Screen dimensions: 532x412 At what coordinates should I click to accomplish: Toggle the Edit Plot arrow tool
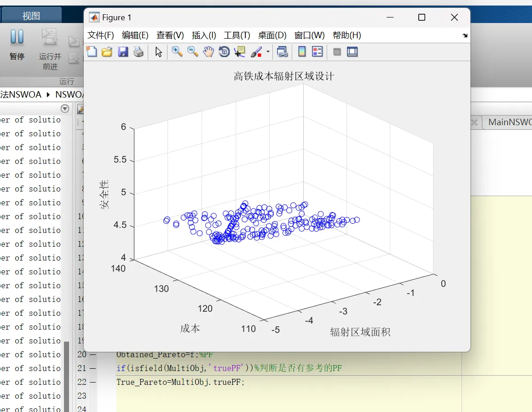coord(158,52)
